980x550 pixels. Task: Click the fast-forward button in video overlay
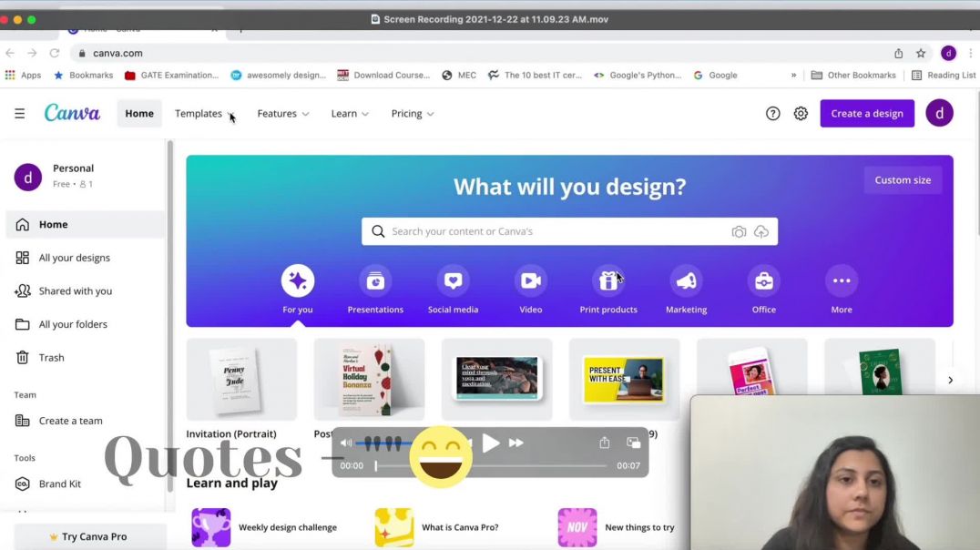click(x=516, y=443)
